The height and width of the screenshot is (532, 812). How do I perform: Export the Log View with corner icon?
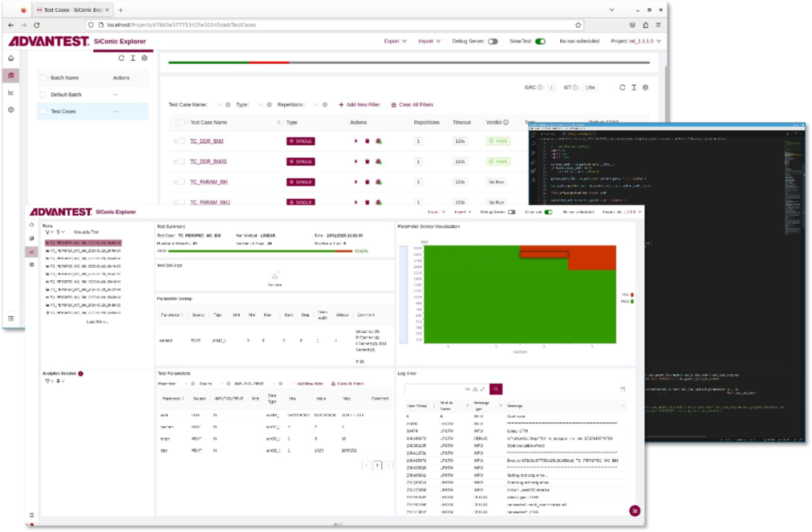(x=623, y=388)
